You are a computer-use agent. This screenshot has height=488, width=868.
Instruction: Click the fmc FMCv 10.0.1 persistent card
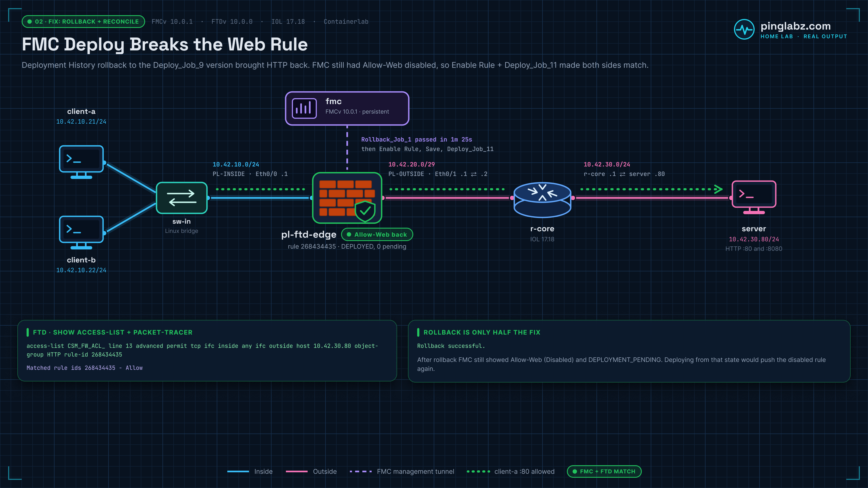[x=347, y=108]
